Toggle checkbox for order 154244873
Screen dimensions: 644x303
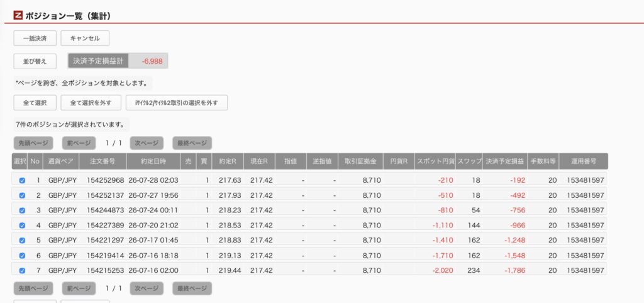click(x=22, y=210)
